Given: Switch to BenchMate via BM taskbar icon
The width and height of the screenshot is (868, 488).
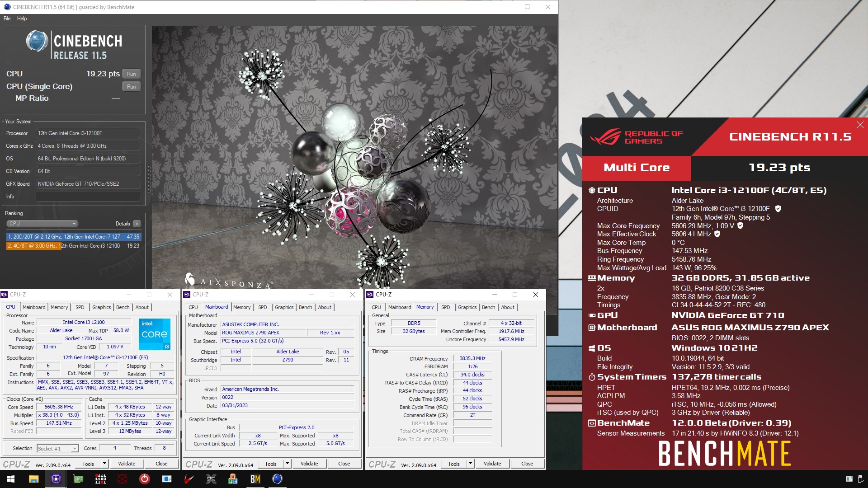Looking at the screenshot, I should [x=255, y=479].
